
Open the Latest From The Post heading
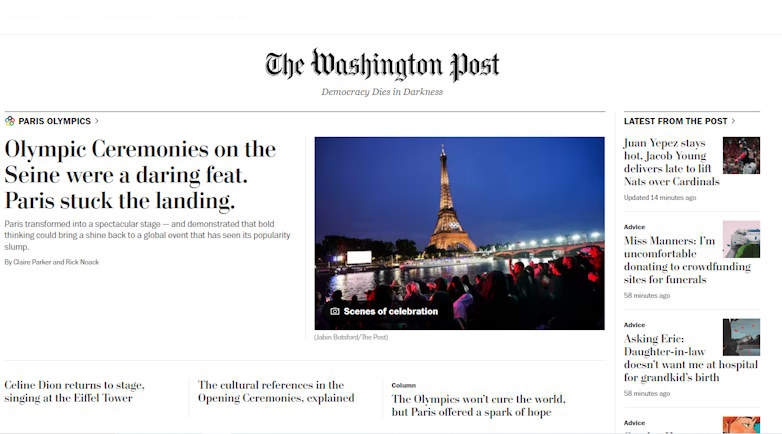coord(676,121)
